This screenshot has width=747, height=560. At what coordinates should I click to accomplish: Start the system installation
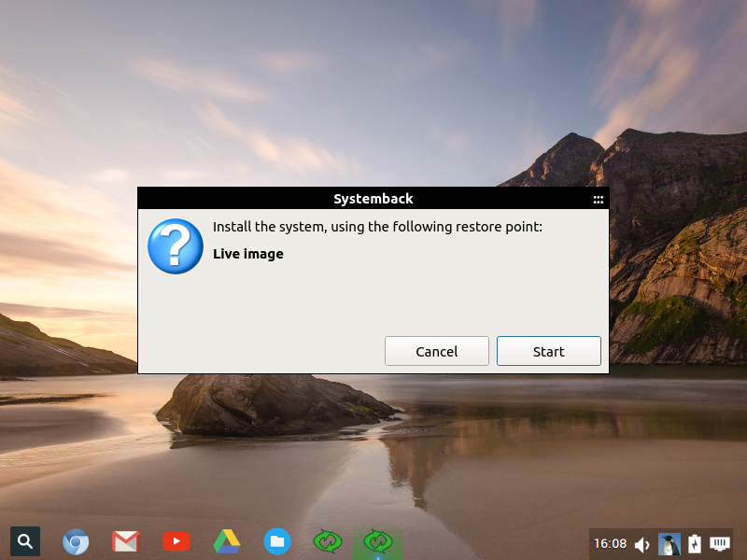[x=548, y=351]
